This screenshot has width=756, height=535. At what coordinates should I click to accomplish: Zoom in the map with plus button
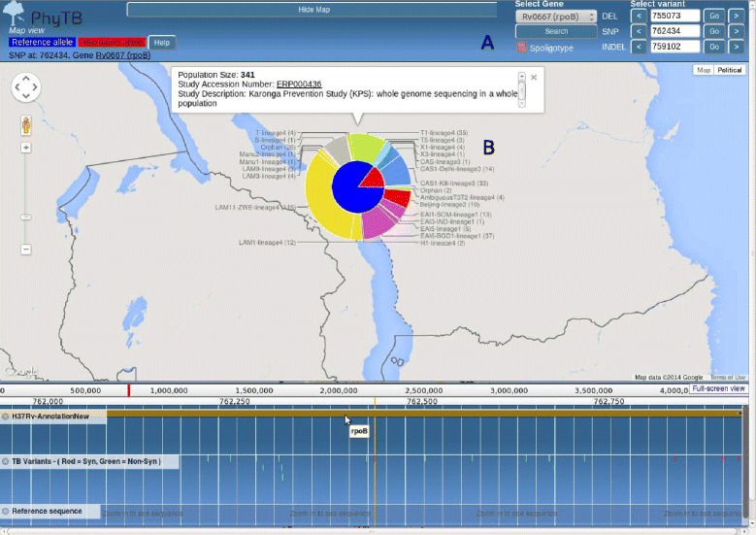point(26,148)
